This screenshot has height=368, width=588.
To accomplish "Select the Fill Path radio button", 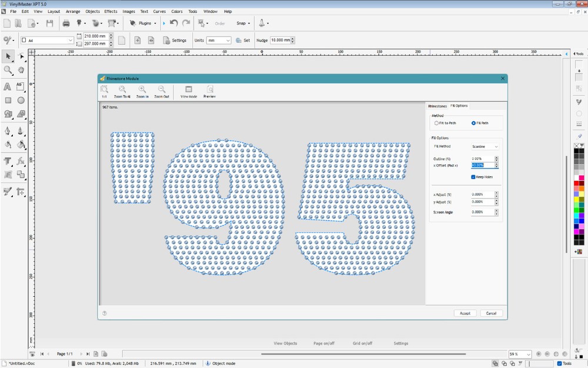I will click(x=473, y=122).
